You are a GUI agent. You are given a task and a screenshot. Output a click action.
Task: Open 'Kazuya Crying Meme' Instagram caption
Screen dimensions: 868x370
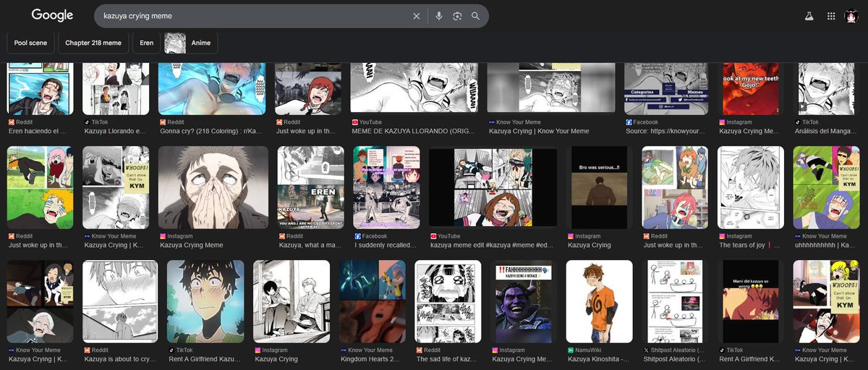click(192, 245)
